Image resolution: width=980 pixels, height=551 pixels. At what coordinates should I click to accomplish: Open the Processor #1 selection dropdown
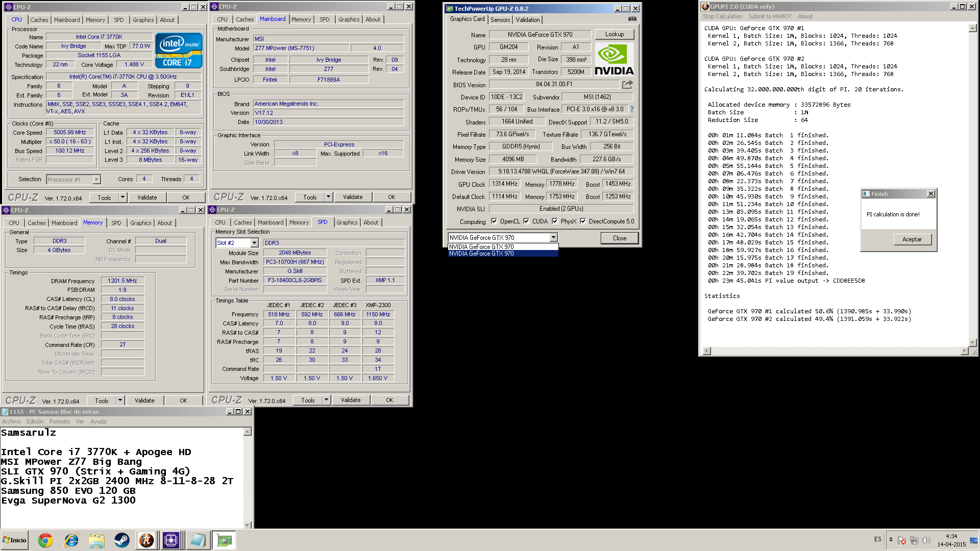[96, 180]
